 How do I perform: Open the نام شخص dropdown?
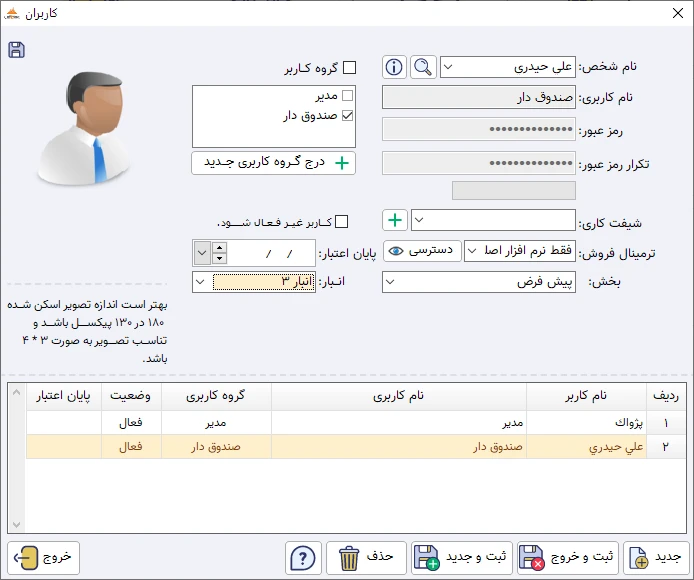448,67
